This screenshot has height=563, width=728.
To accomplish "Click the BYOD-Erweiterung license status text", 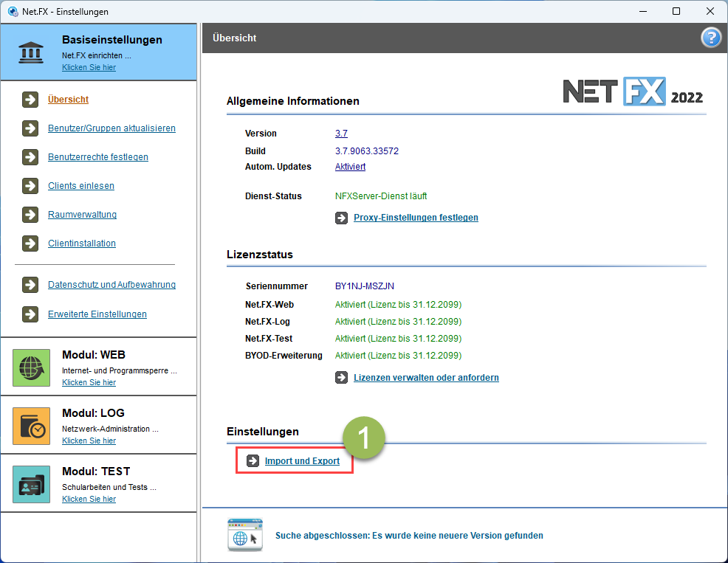I will point(398,356).
